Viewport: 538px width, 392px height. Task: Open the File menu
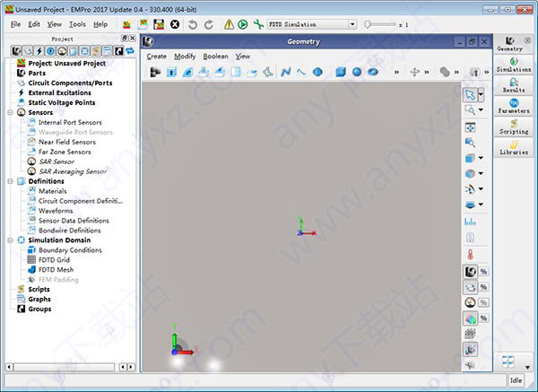16,24
